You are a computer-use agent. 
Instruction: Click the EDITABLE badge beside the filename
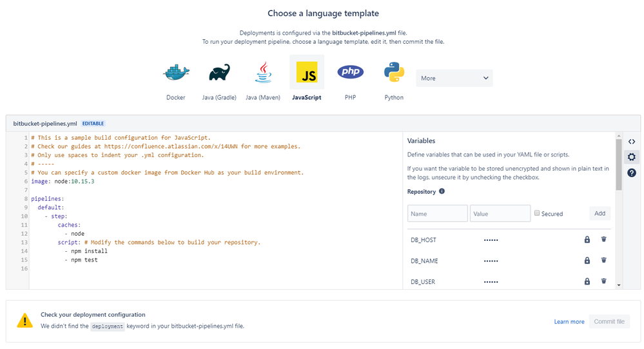93,124
